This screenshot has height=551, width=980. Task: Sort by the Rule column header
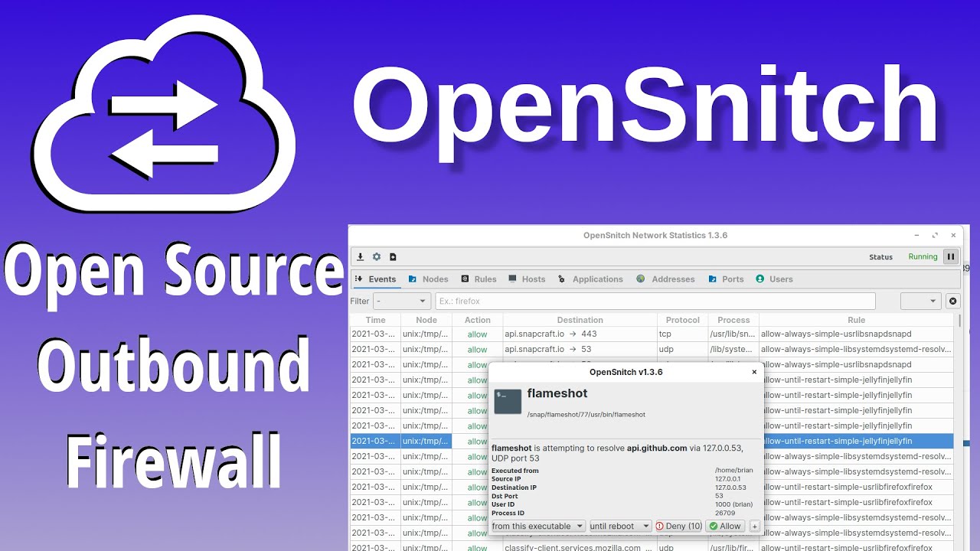pyautogui.click(x=856, y=320)
